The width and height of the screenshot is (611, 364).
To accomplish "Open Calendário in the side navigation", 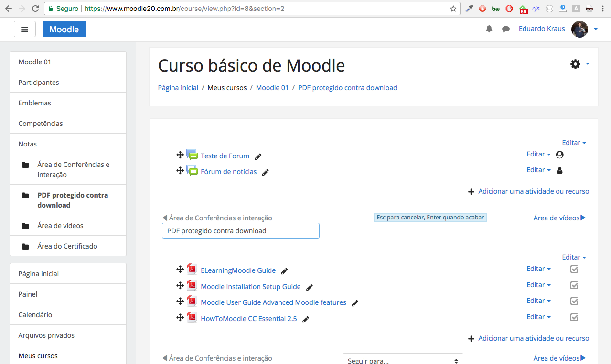I will click(68, 315).
